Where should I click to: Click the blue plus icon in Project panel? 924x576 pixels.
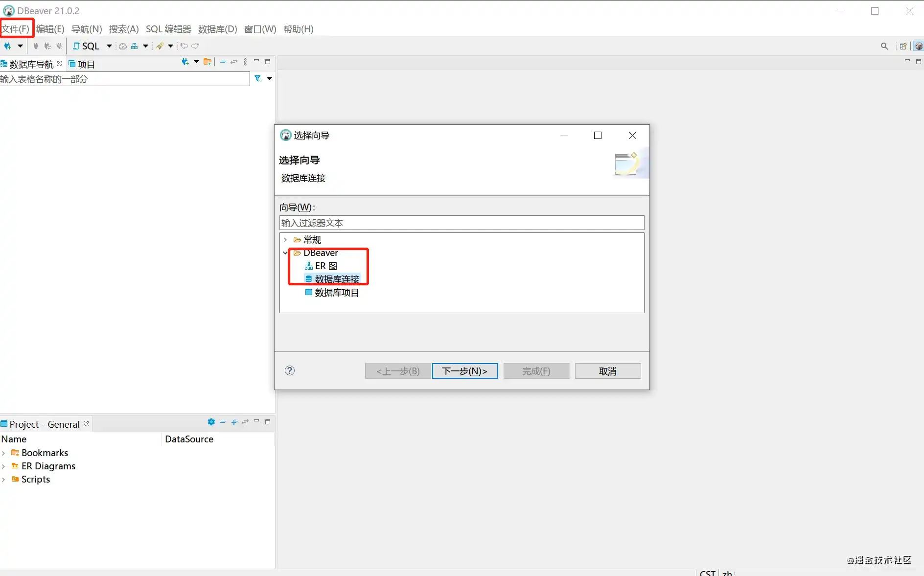click(234, 422)
